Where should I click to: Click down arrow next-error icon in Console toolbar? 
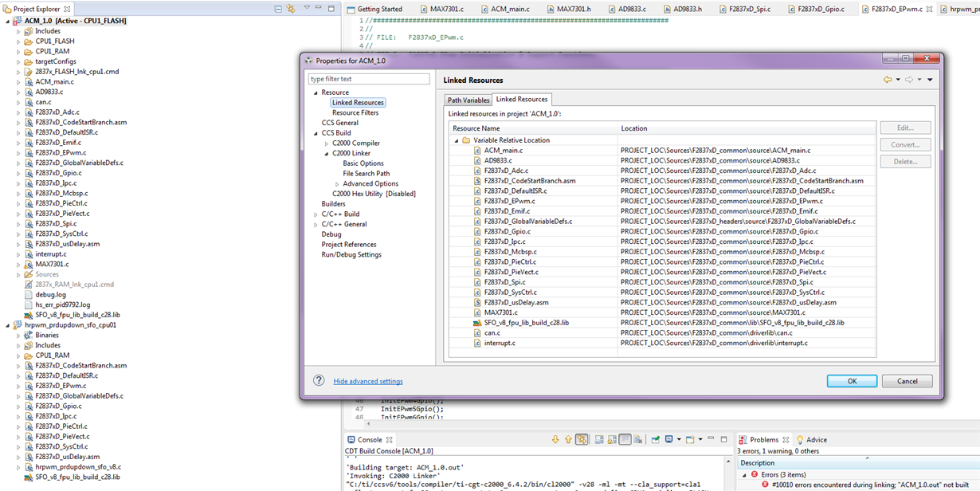[x=555, y=439]
